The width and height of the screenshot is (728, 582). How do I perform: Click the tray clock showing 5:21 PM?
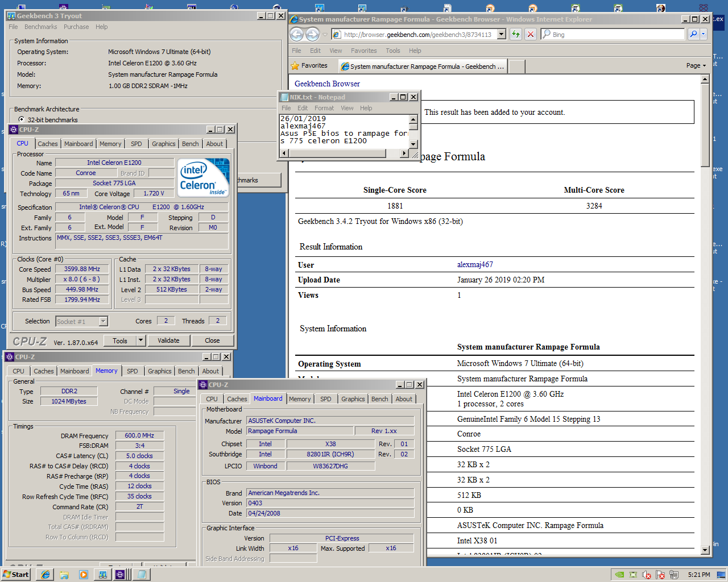(x=698, y=575)
